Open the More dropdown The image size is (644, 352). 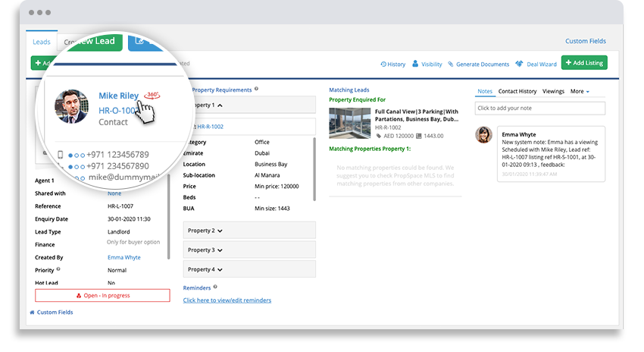click(580, 91)
